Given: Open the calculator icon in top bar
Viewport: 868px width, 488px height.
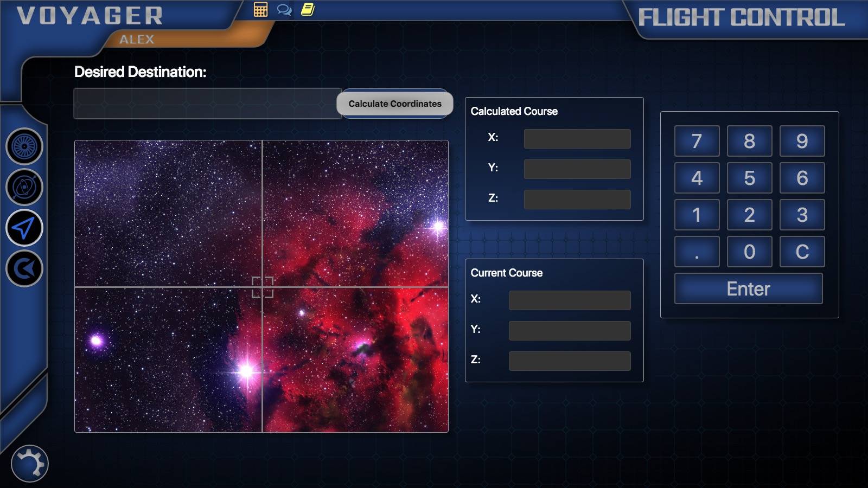Looking at the screenshot, I should tap(260, 10).
